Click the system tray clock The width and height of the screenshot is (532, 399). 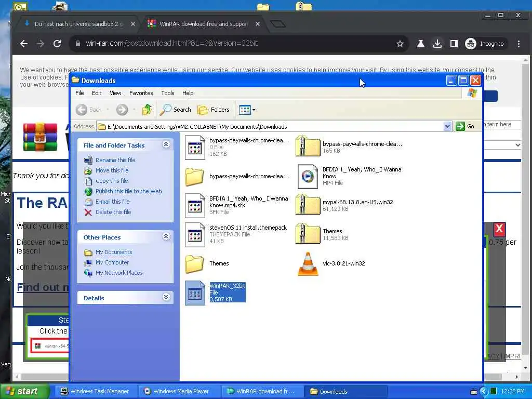tap(513, 391)
